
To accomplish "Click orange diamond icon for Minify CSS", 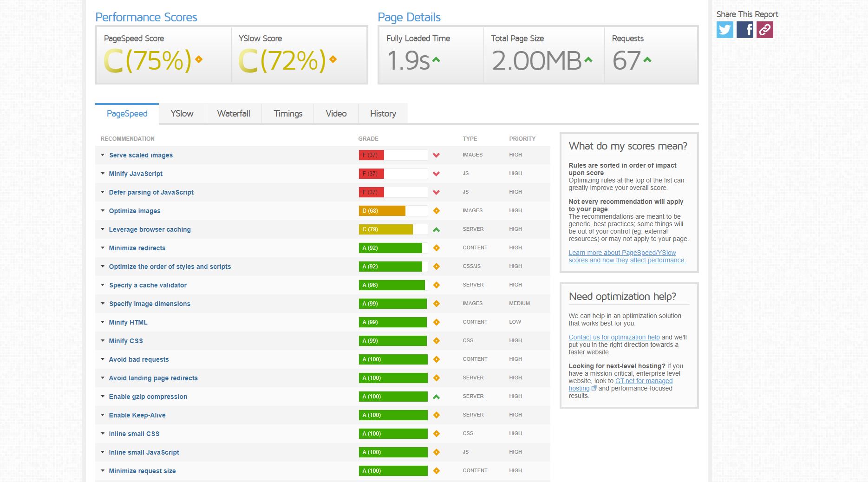I will click(436, 341).
